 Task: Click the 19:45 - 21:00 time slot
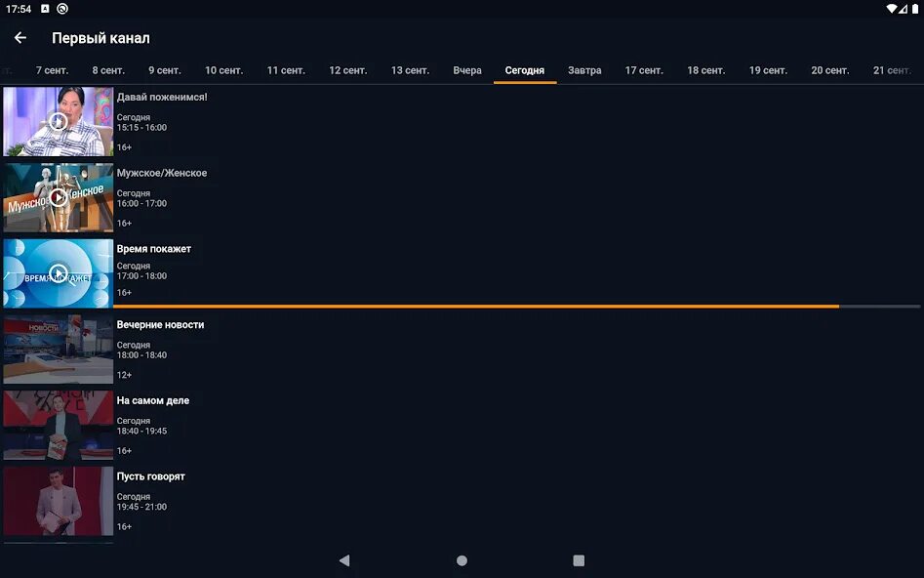tap(141, 507)
